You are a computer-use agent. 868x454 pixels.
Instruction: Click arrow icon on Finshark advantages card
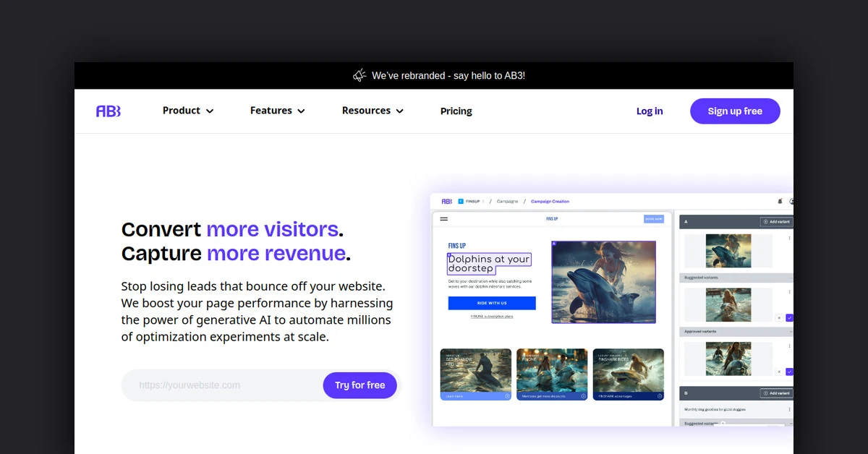click(x=660, y=396)
